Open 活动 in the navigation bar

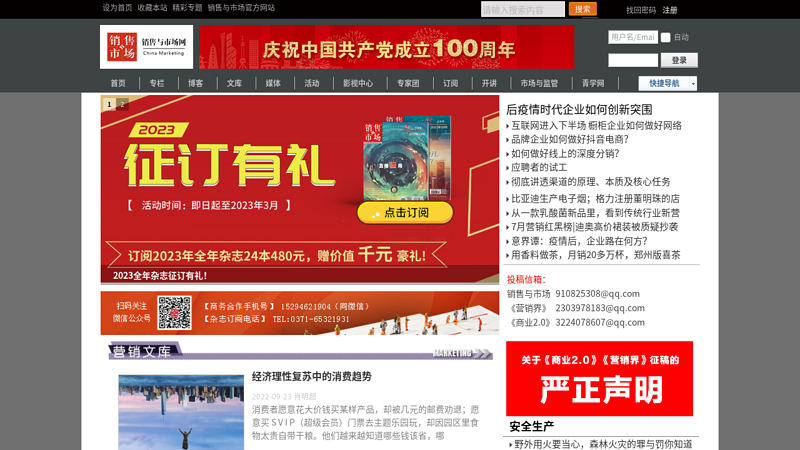coord(312,83)
